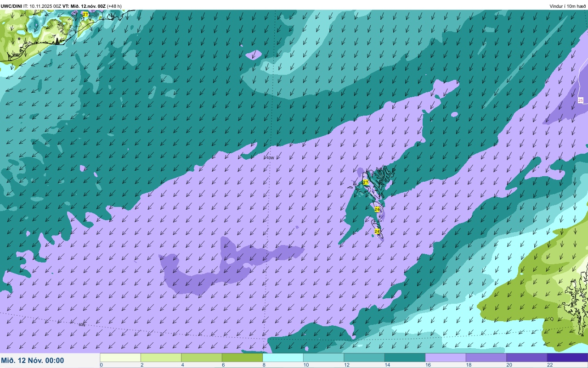This screenshot has width=588, height=368.
Task: Click the yellow 27 wind marker on the Faroe Islands
Action: [x=366, y=182]
